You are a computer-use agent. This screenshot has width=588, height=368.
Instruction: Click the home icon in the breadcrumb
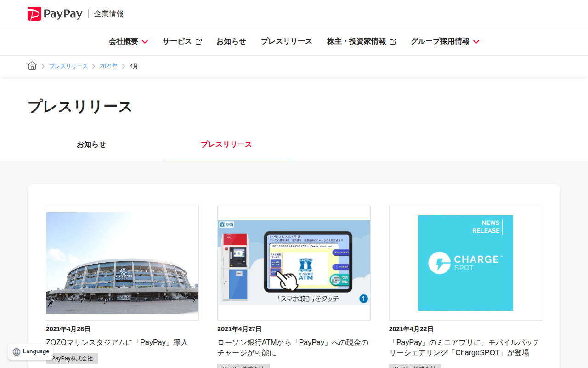click(x=32, y=66)
